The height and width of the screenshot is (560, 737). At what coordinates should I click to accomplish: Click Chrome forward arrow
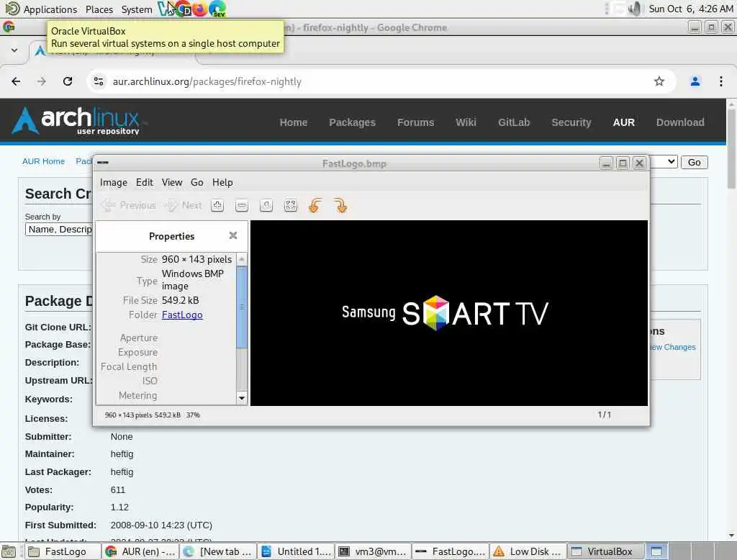42,81
